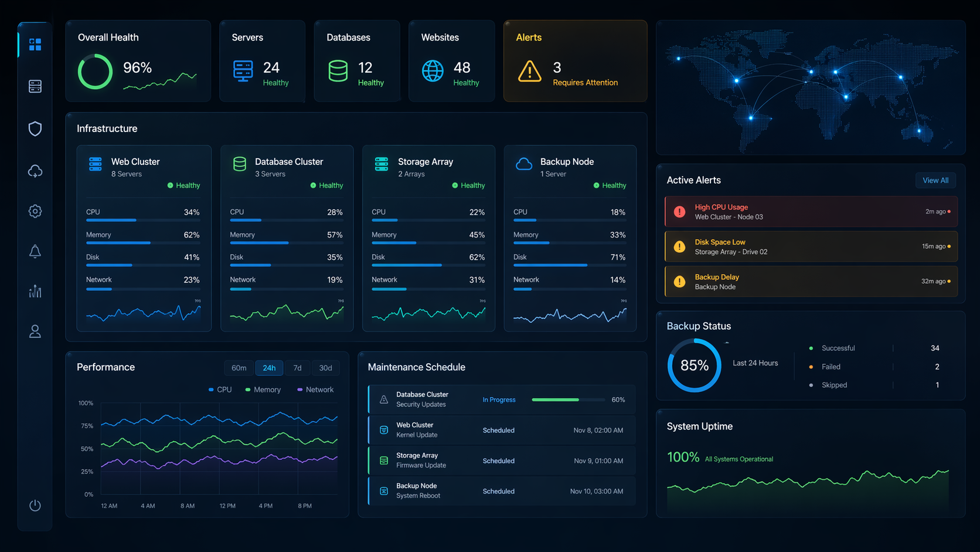Click the Websites globe icon
The height and width of the screenshot is (552, 980).
433,71
